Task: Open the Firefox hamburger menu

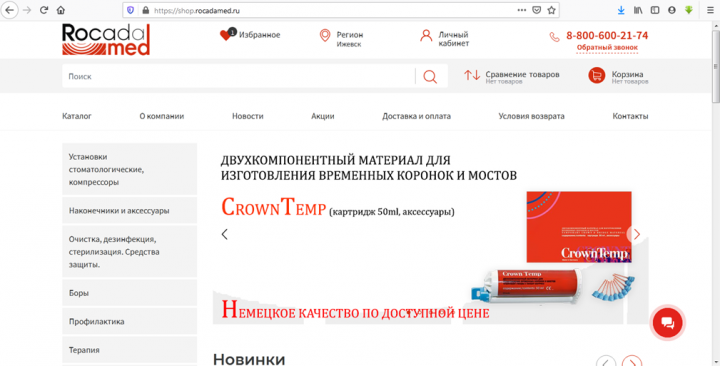Action: click(710, 10)
